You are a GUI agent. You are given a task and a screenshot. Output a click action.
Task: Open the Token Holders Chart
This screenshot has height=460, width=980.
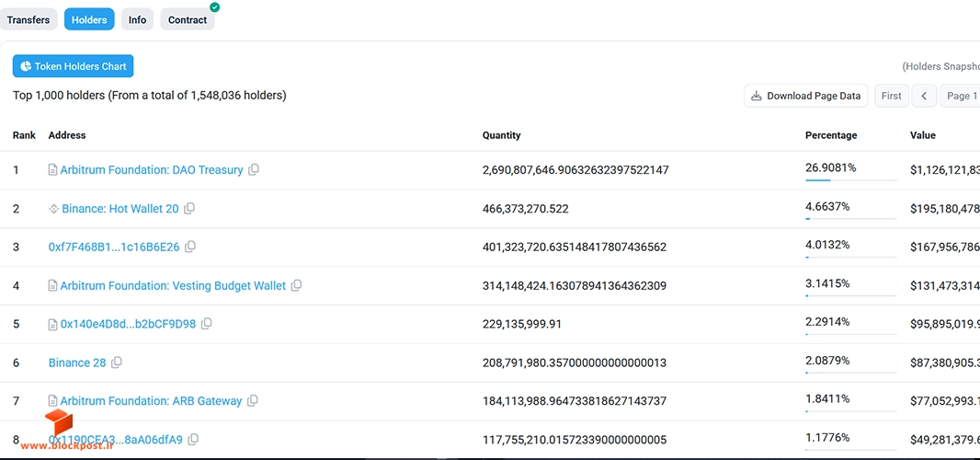[74, 66]
